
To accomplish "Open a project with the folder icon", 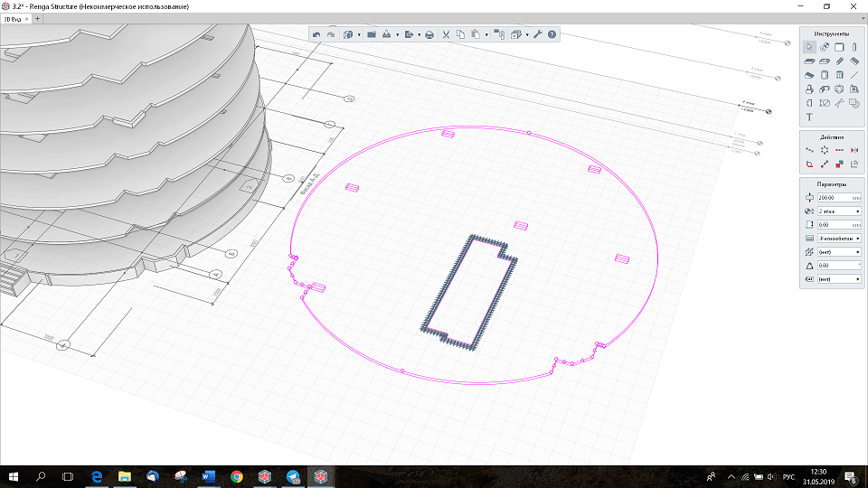I will (372, 34).
